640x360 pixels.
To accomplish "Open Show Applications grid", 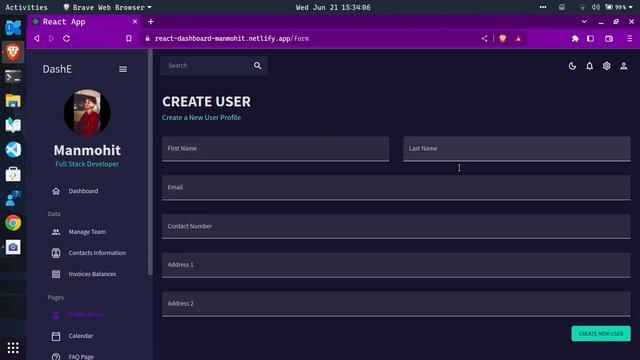I will 13,348.
